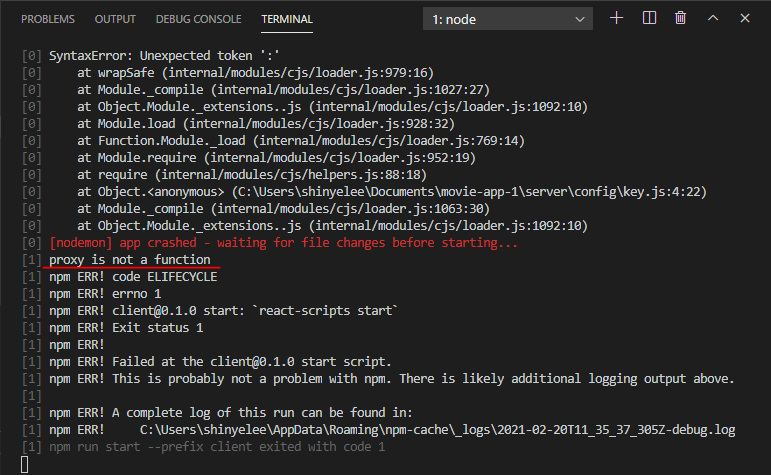The width and height of the screenshot is (771, 475).
Task: Maximize panel size with the up chevron
Action: 713,18
